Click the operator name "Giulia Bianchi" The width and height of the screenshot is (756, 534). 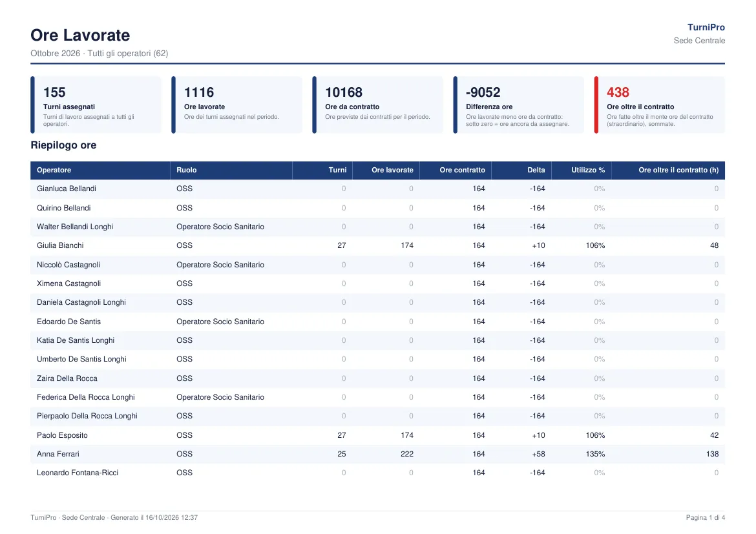click(60, 245)
